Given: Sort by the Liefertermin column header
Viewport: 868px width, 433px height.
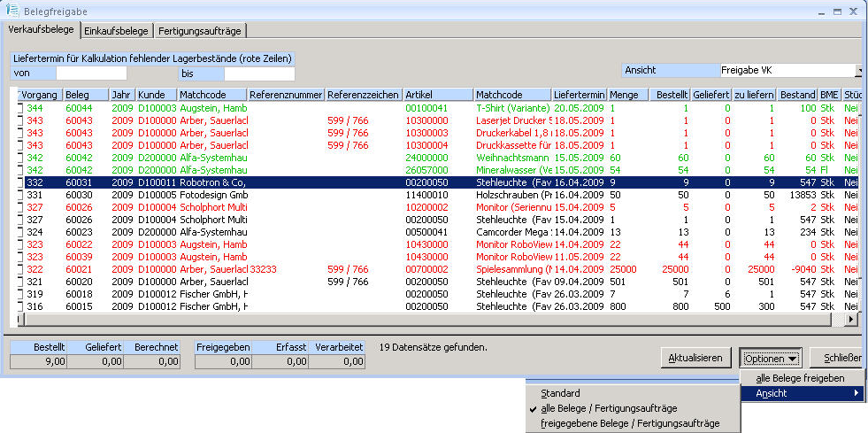Looking at the screenshot, I should 579,94.
